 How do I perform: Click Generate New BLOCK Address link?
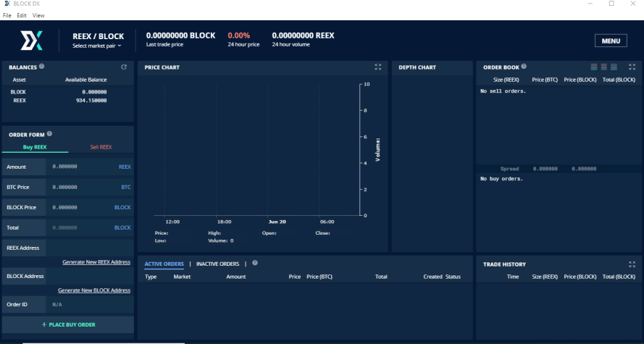coord(94,290)
